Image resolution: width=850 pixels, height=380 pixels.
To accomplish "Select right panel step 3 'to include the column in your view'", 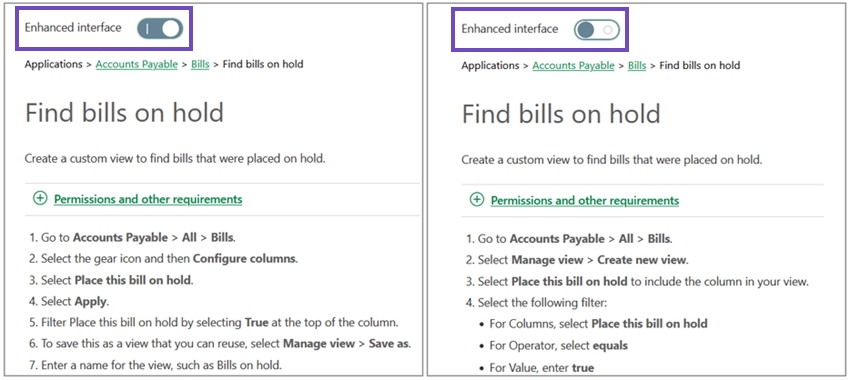I will pyautogui.click(x=719, y=282).
